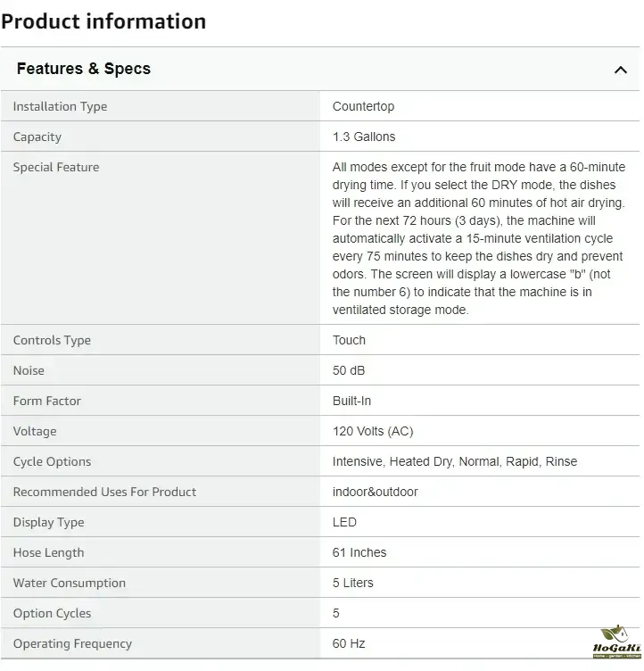The height and width of the screenshot is (671, 644).
Task: Collapse the Features & Specs chevron
Action: (x=621, y=70)
